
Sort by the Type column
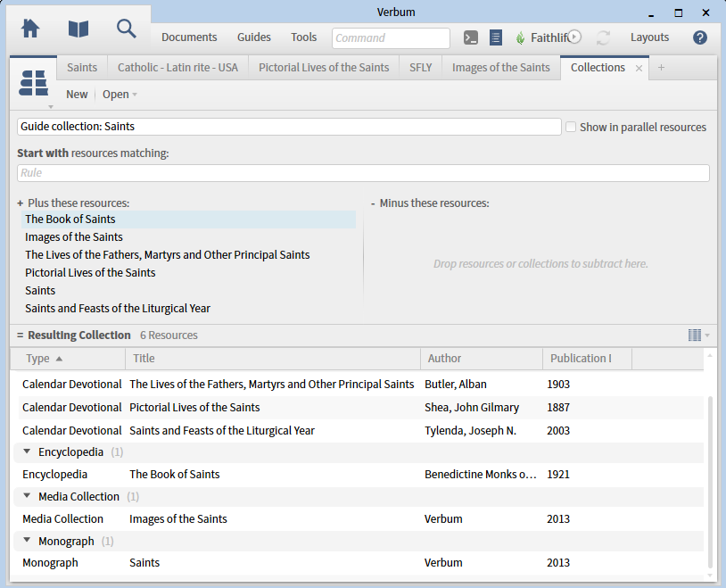68,358
